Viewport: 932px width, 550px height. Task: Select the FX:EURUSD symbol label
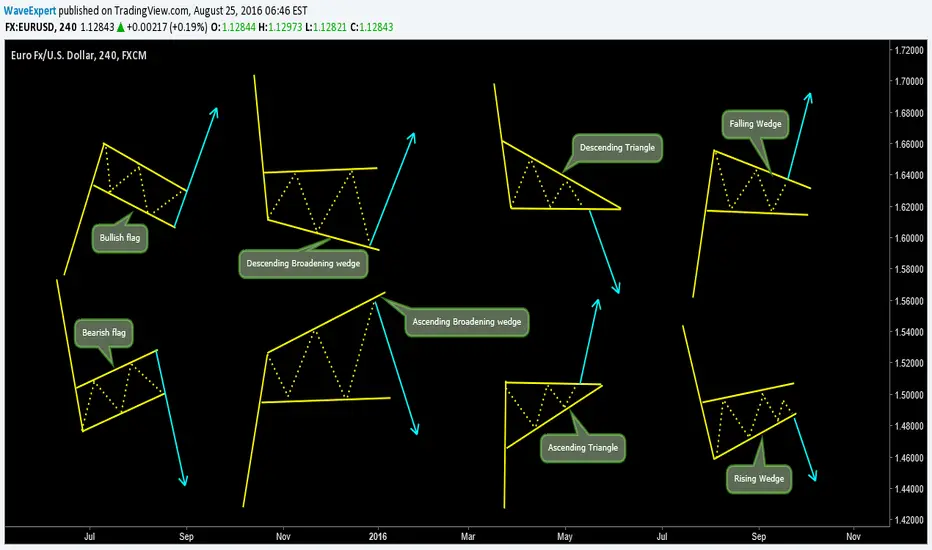tap(30, 27)
